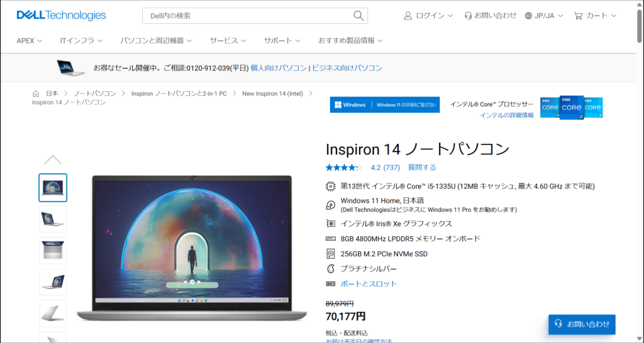The image size is (644, 343).
Task: Go to 日本 breadcrumb
Action: (x=52, y=94)
